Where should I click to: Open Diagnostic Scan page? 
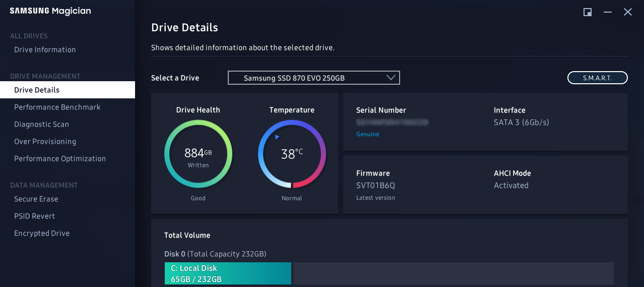click(x=41, y=124)
